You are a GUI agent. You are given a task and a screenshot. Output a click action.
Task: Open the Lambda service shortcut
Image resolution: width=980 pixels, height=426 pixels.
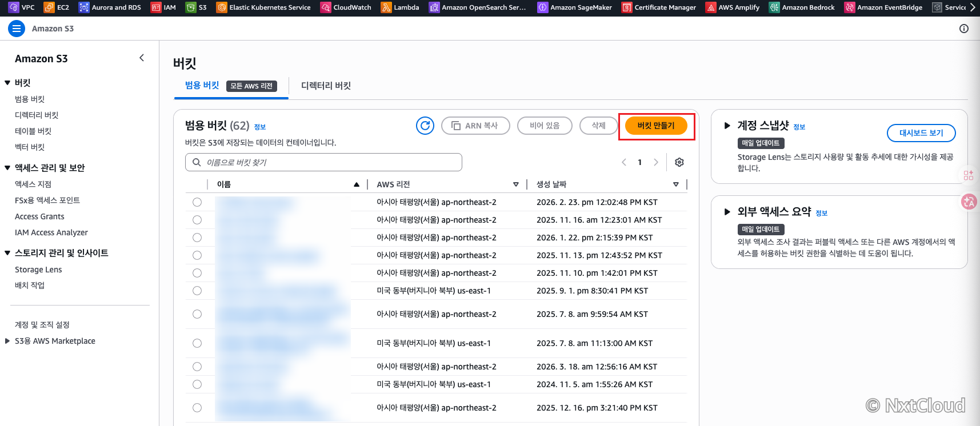(x=400, y=7)
